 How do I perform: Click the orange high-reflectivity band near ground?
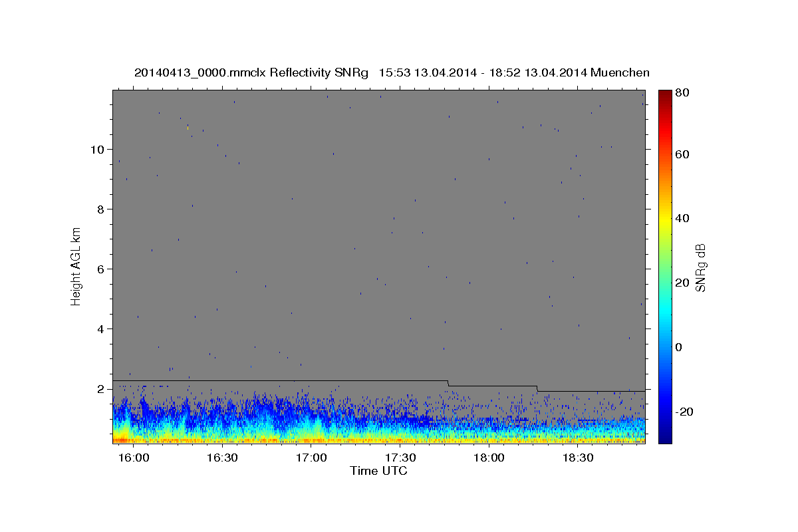pos(378,440)
